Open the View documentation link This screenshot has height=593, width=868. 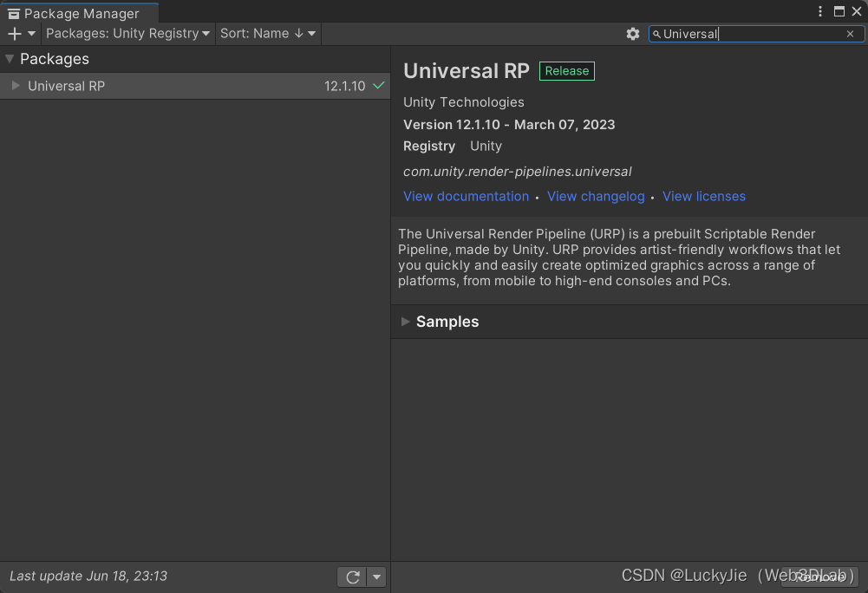tap(467, 196)
